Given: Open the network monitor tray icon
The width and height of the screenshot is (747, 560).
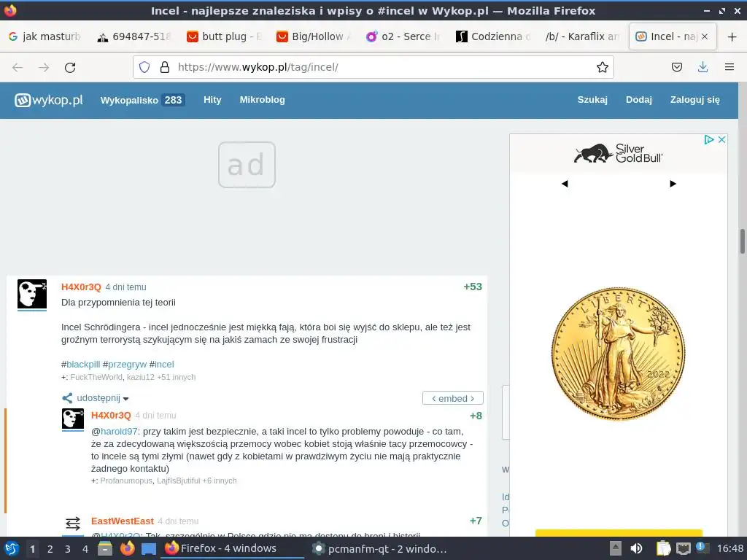Looking at the screenshot, I should coord(683,548).
